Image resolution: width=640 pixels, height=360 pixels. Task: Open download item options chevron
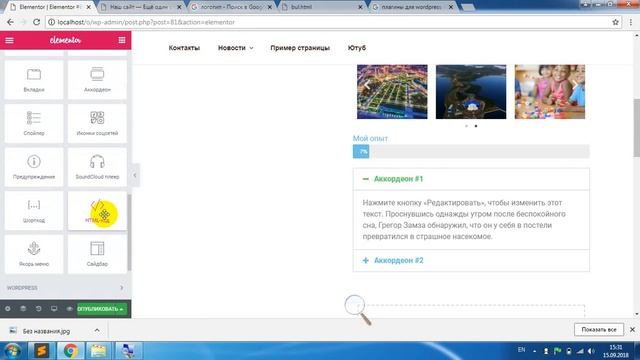pos(97,330)
